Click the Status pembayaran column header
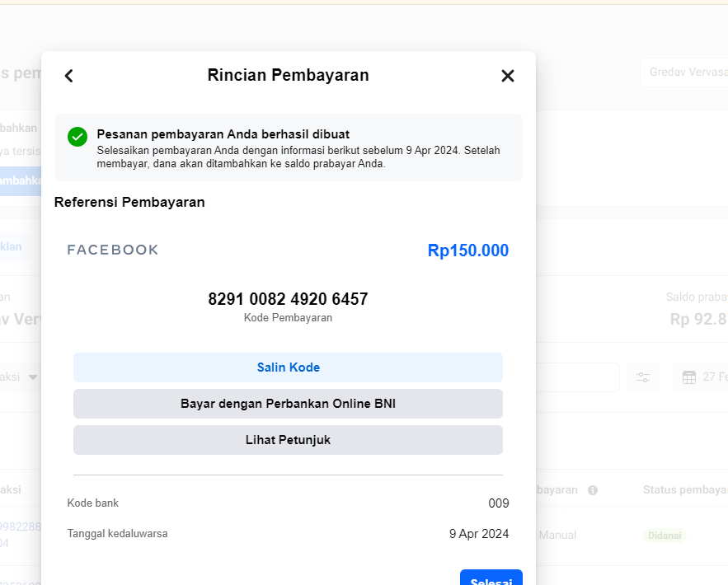Image resolution: width=728 pixels, height=585 pixels. pyautogui.click(x=685, y=490)
